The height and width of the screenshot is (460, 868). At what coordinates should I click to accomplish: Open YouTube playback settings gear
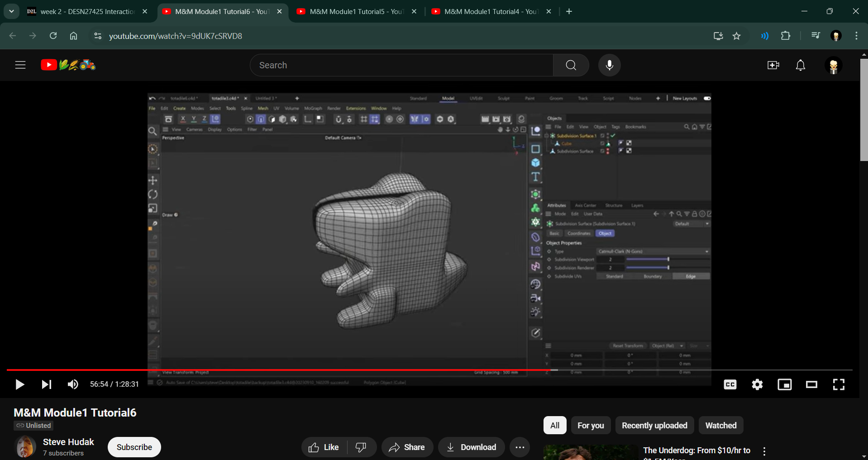(x=757, y=384)
